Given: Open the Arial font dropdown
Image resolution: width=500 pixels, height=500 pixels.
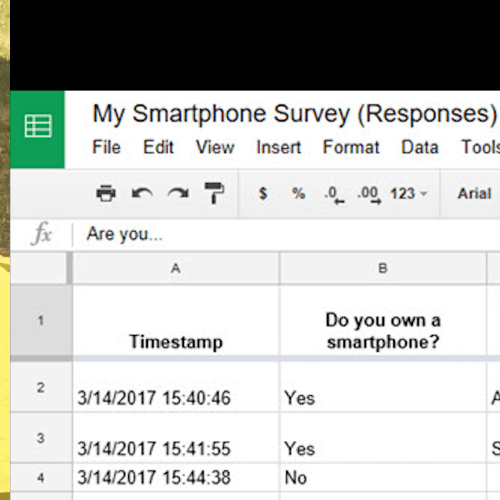Looking at the screenshot, I should [x=475, y=194].
